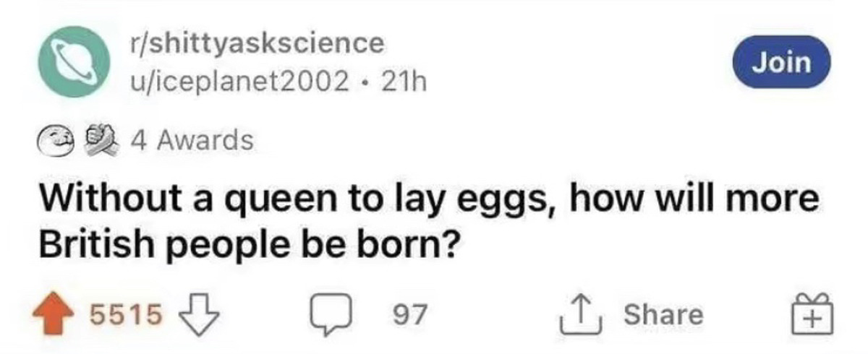Image resolution: width=868 pixels, height=354 pixels.
Task: Click the flexing arm award icon
Action: (x=98, y=139)
